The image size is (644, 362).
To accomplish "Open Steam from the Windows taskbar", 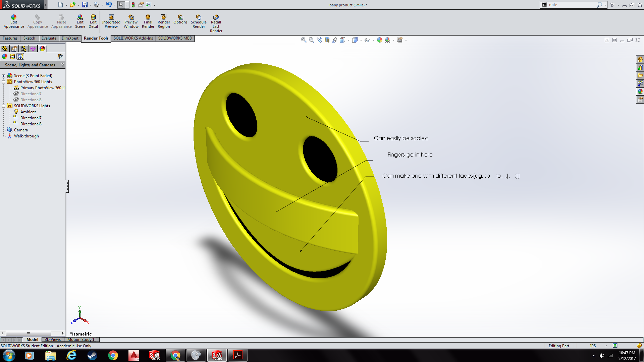I will [x=92, y=355].
